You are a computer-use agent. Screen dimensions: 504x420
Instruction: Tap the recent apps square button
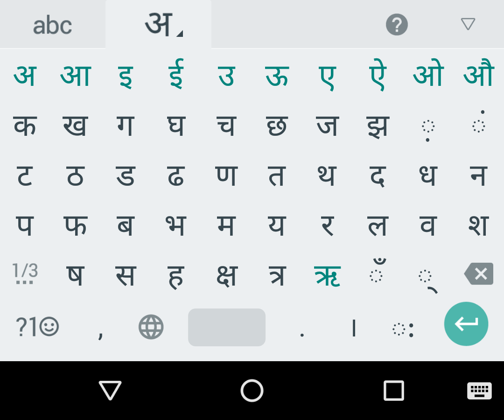394,391
